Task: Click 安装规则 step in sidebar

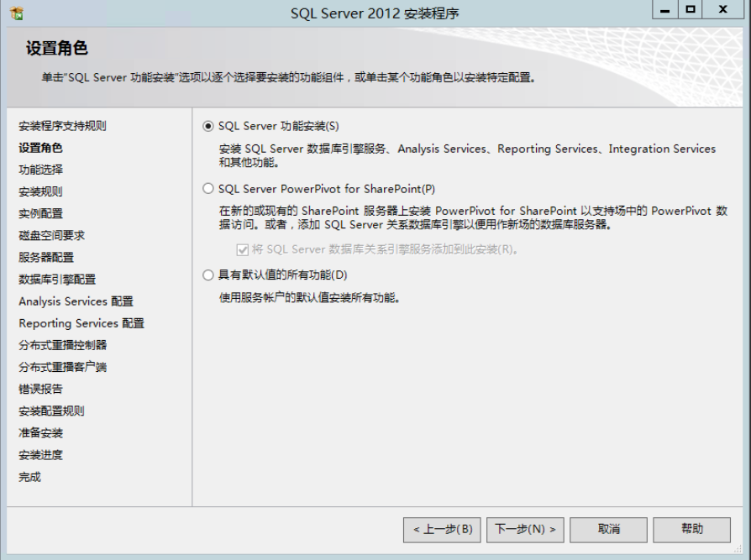Action: coord(40,192)
